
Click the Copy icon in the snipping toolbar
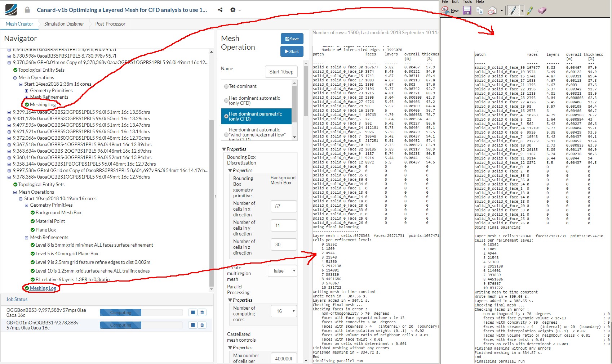click(479, 10)
